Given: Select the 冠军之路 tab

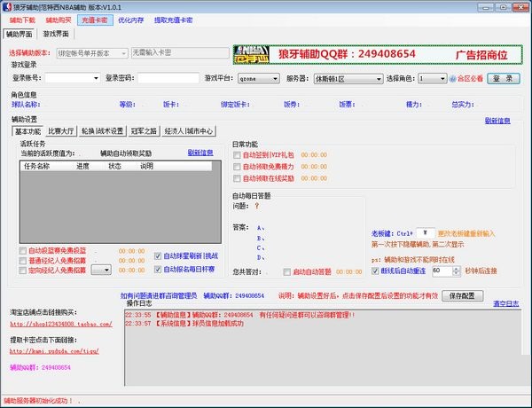Looking at the screenshot, I should tap(144, 131).
